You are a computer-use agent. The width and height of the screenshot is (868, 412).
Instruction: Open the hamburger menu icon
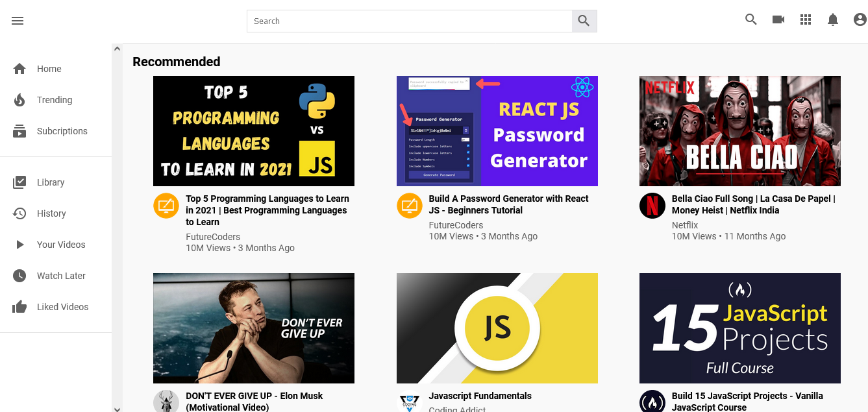[x=18, y=21]
